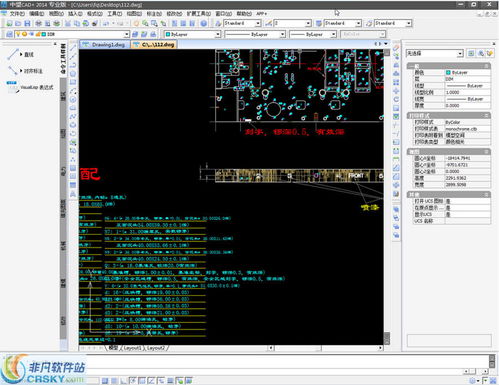Toggle the grid display status bar button

pos(114,380)
